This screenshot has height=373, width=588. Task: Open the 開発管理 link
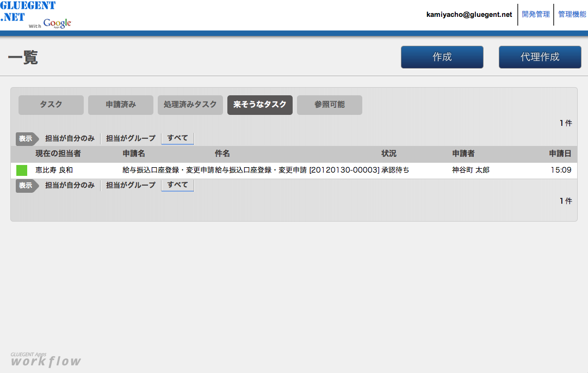pyautogui.click(x=535, y=14)
